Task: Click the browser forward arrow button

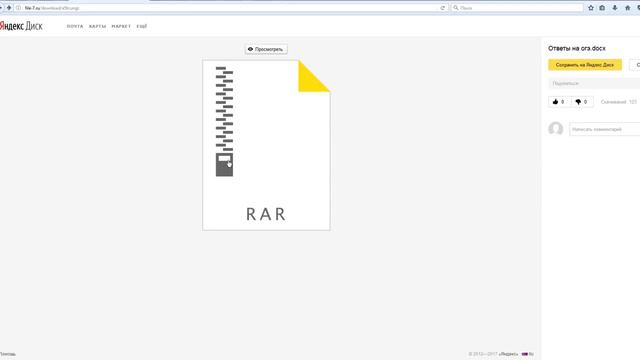Action: pyautogui.click(x=9, y=8)
